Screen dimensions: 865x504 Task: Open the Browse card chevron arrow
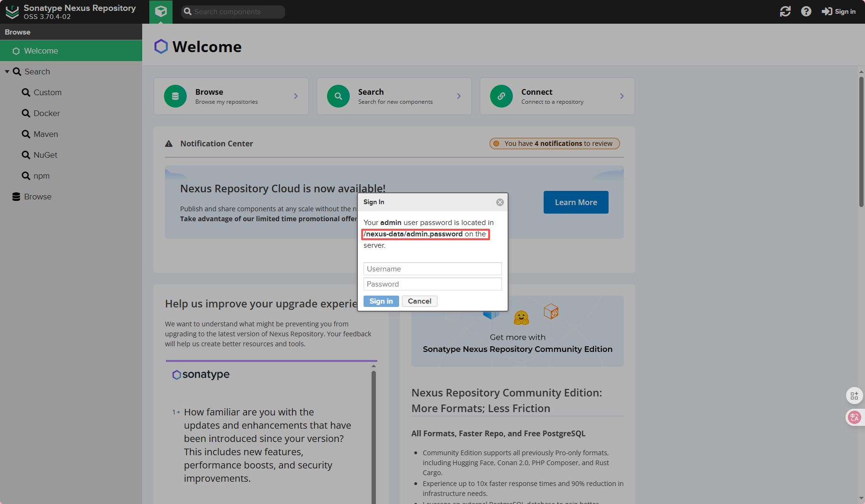click(296, 96)
